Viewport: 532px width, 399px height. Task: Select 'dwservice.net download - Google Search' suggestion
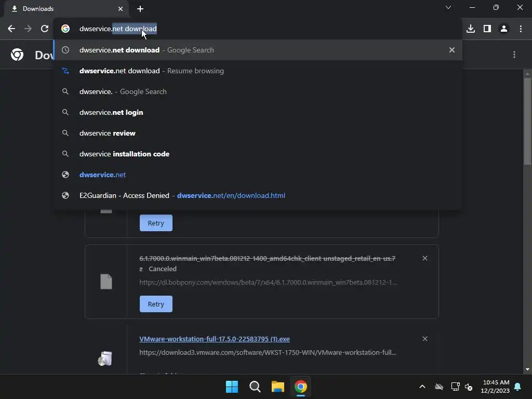pos(258,50)
